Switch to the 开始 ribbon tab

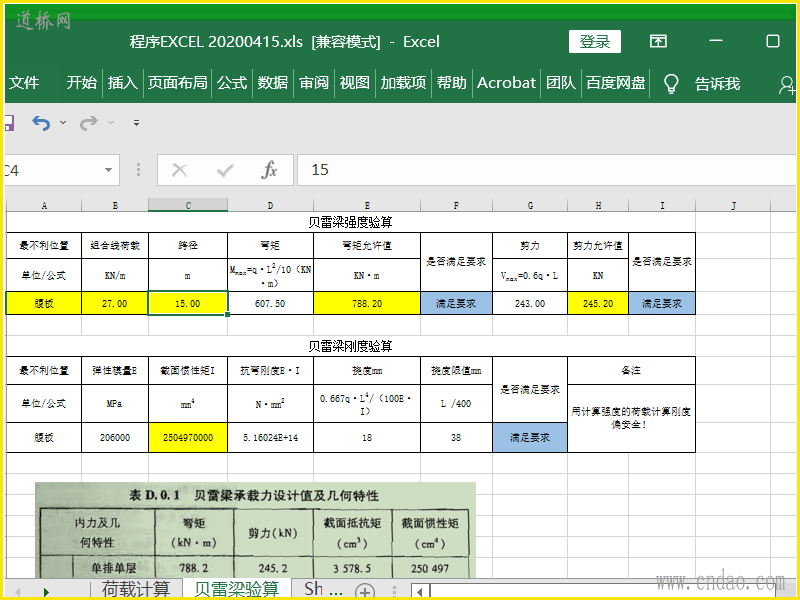[82, 83]
